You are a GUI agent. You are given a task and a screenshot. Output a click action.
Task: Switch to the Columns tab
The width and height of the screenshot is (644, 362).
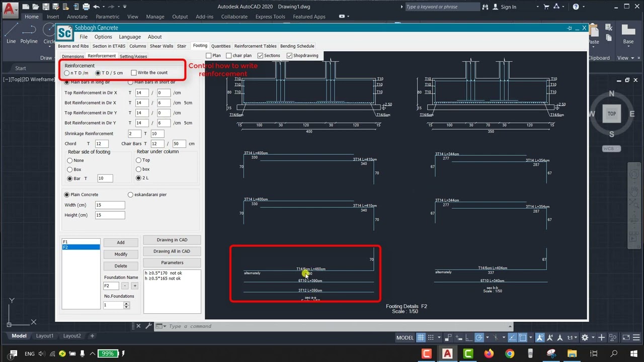point(138,46)
